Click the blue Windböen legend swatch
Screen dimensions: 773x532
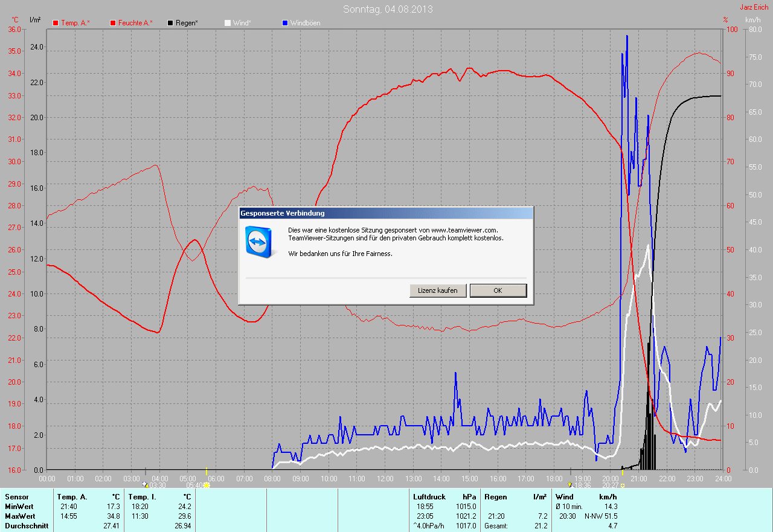click(285, 23)
